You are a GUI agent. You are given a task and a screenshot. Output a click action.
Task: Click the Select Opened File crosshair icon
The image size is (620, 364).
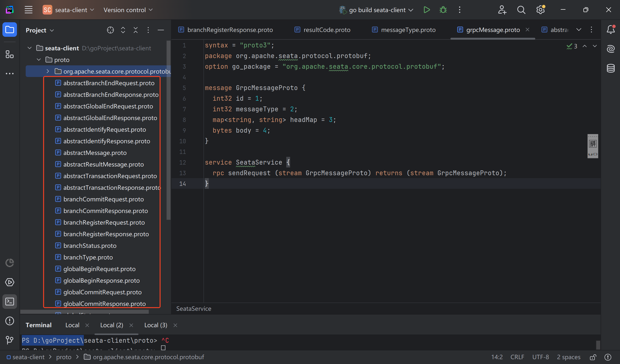(x=110, y=30)
